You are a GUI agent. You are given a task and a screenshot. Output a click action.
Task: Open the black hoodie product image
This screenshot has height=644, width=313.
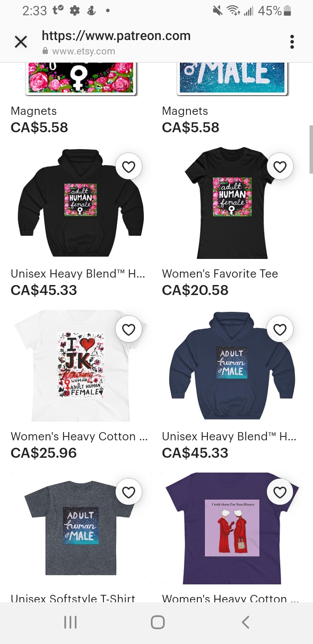pos(81,203)
